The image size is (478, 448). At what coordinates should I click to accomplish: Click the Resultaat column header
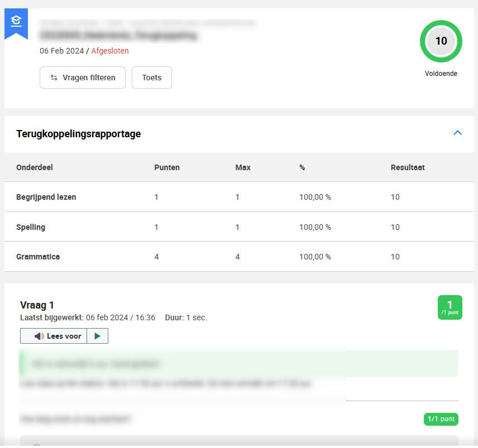[408, 167]
